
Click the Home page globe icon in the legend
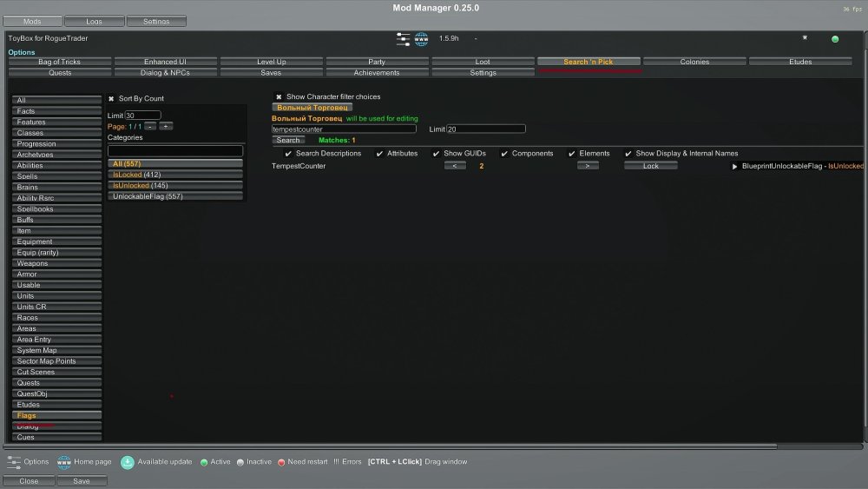pos(63,462)
